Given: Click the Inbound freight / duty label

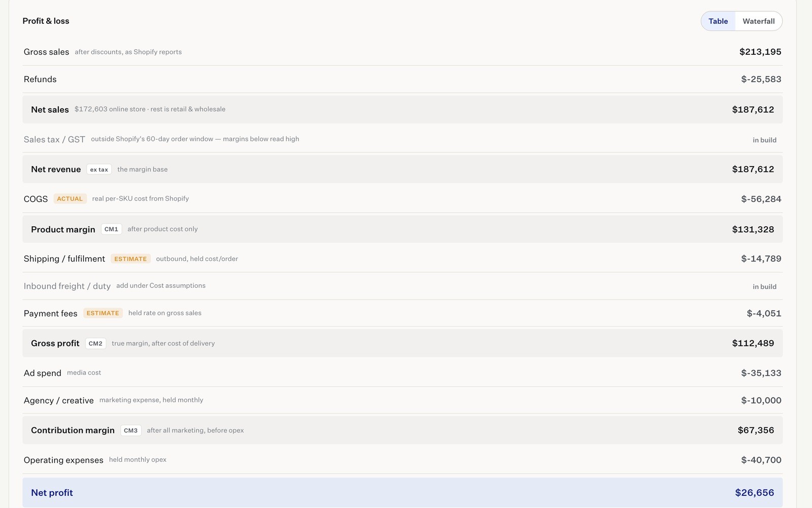Looking at the screenshot, I should coord(67,286).
